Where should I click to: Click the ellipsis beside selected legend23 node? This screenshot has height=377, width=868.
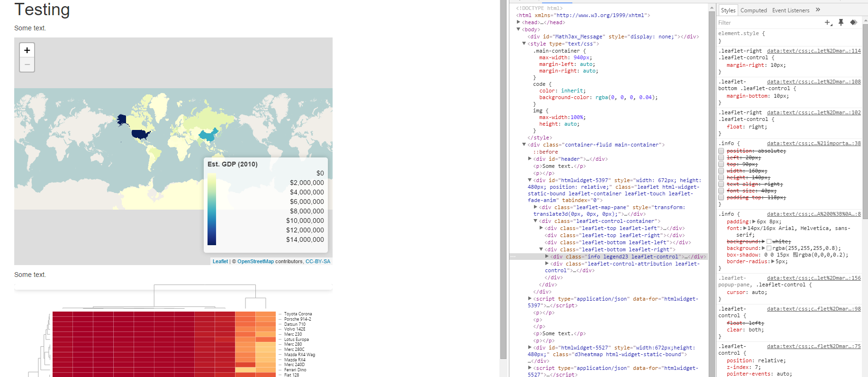(x=513, y=257)
